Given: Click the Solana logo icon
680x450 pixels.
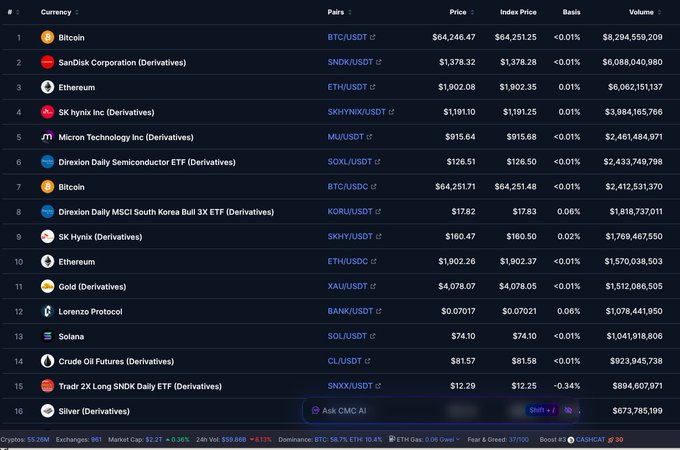Looking at the screenshot, I should coord(47,336).
